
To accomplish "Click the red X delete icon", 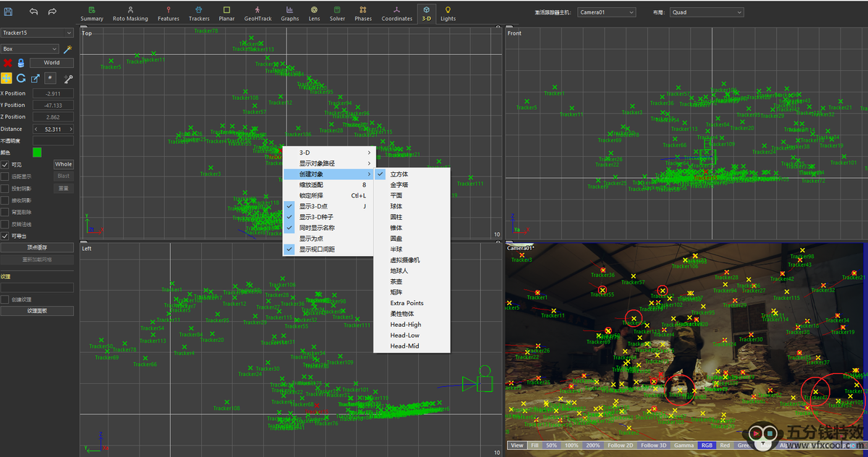I will tap(7, 63).
